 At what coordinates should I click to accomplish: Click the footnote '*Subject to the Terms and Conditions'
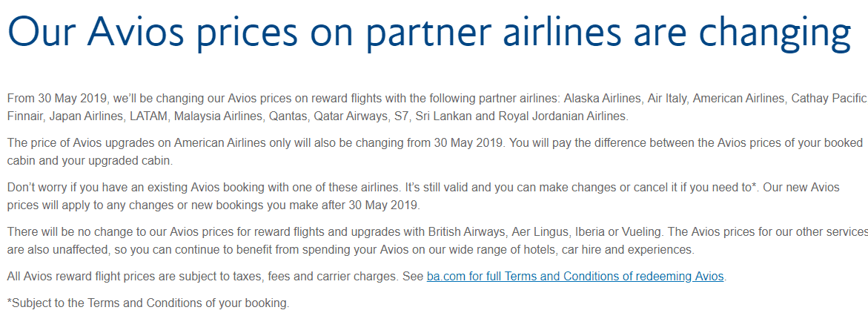click(x=148, y=303)
